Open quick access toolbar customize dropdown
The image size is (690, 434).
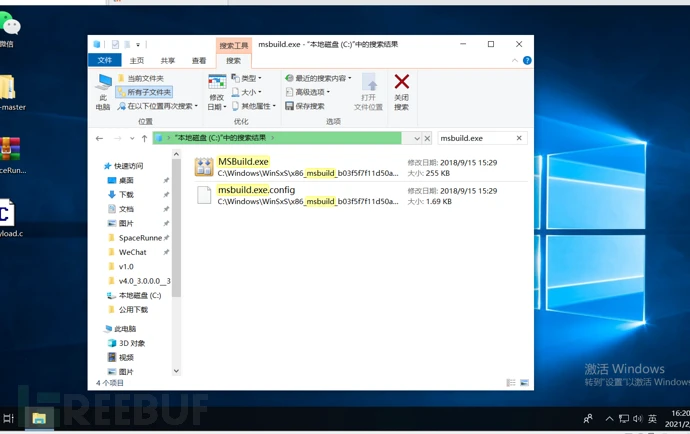138,44
